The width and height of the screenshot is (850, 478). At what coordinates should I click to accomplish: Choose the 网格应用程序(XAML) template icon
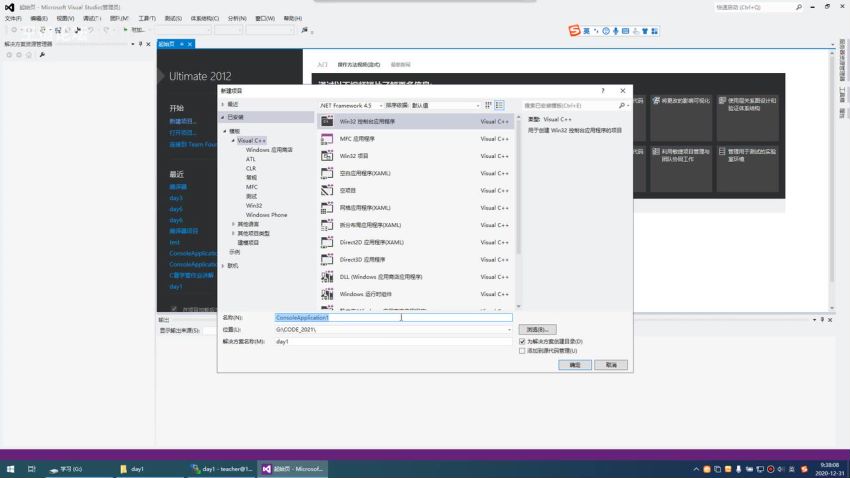click(327, 208)
